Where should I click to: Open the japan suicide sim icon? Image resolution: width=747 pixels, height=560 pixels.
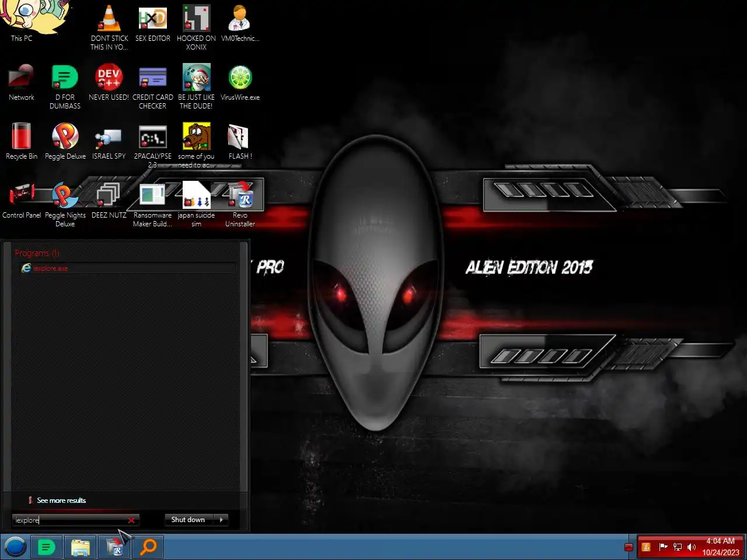click(196, 204)
